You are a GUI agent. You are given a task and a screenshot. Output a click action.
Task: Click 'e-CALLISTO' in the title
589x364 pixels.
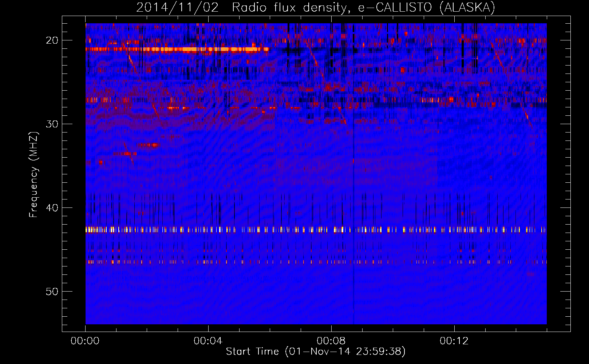point(396,7)
